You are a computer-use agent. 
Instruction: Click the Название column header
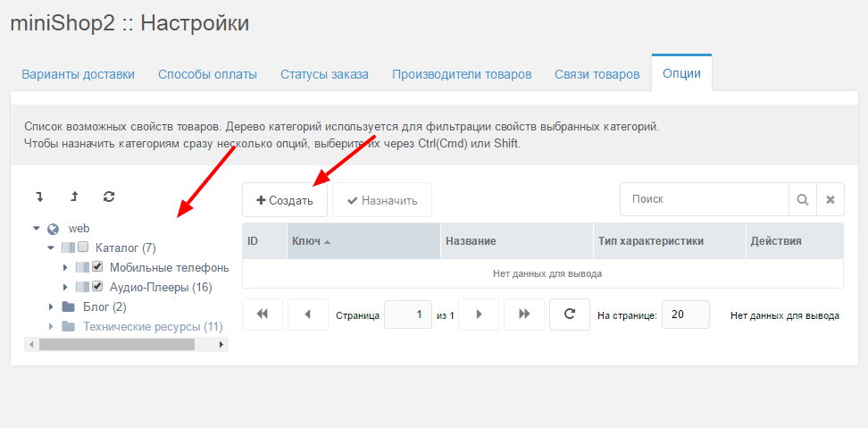click(x=517, y=241)
